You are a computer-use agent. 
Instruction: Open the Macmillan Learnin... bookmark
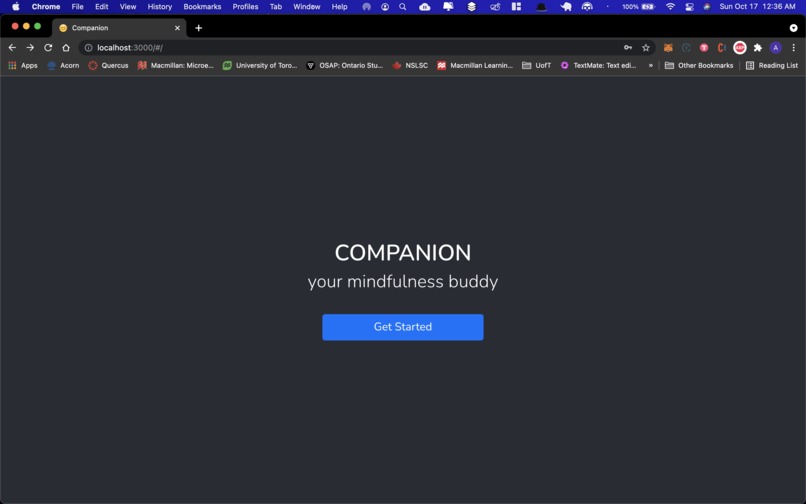pyautogui.click(x=475, y=65)
